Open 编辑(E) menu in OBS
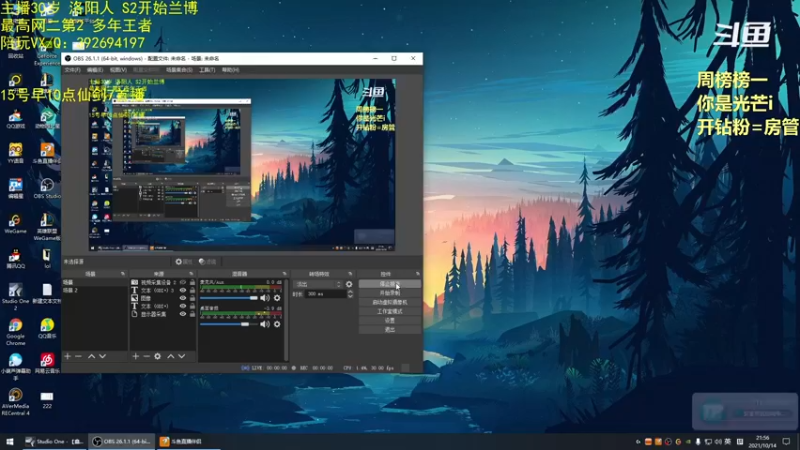800x450 pixels. click(x=95, y=70)
